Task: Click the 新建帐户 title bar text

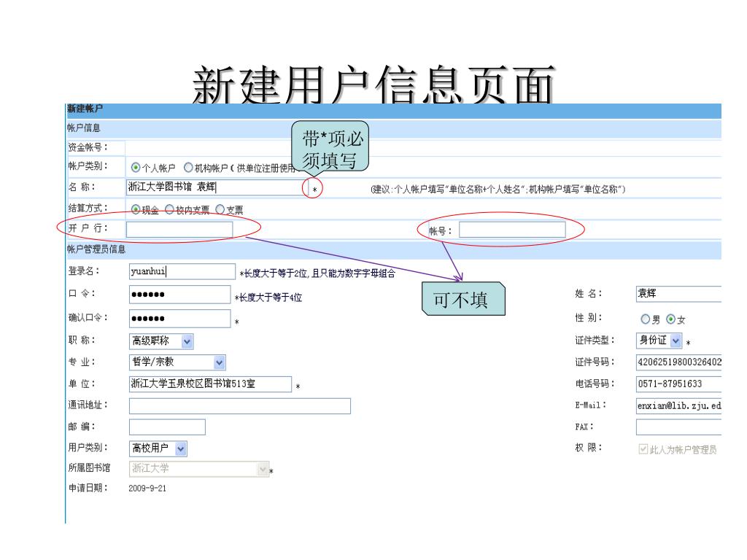Action: coord(85,109)
